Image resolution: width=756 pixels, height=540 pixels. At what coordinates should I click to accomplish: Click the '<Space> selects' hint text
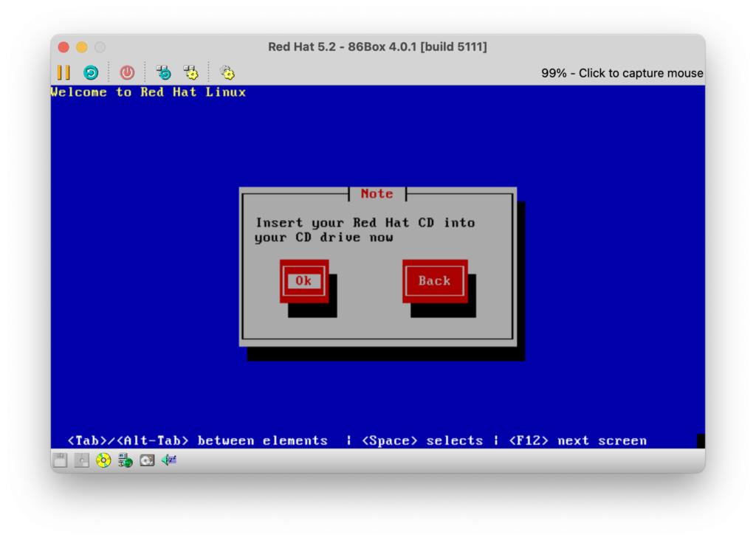(x=422, y=440)
